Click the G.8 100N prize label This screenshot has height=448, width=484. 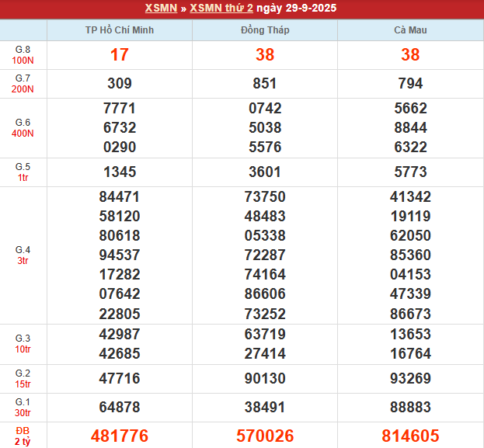pyautogui.click(x=23, y=55)
